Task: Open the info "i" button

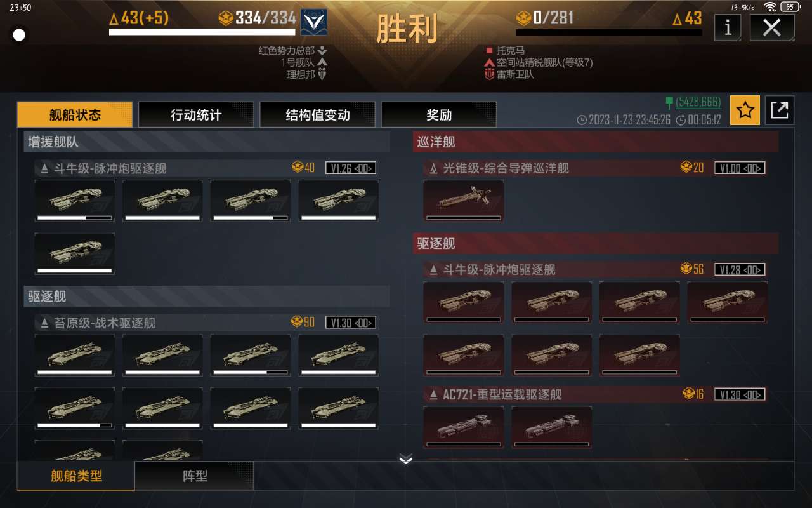Action: 728,27
